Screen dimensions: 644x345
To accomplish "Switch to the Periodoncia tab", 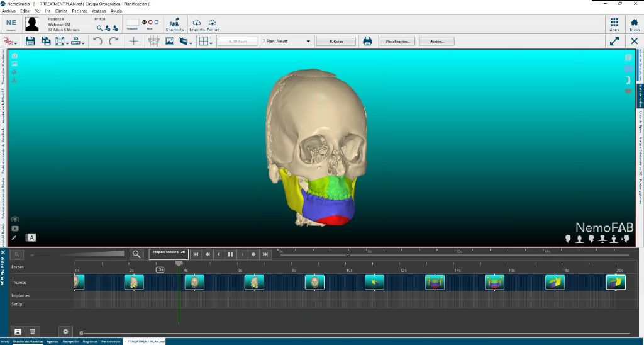I will [111, 342].
